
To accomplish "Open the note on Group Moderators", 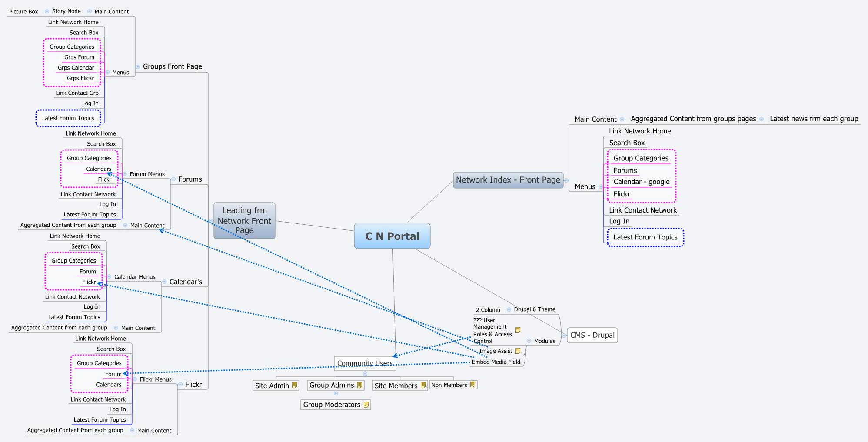I will point(365,405).
